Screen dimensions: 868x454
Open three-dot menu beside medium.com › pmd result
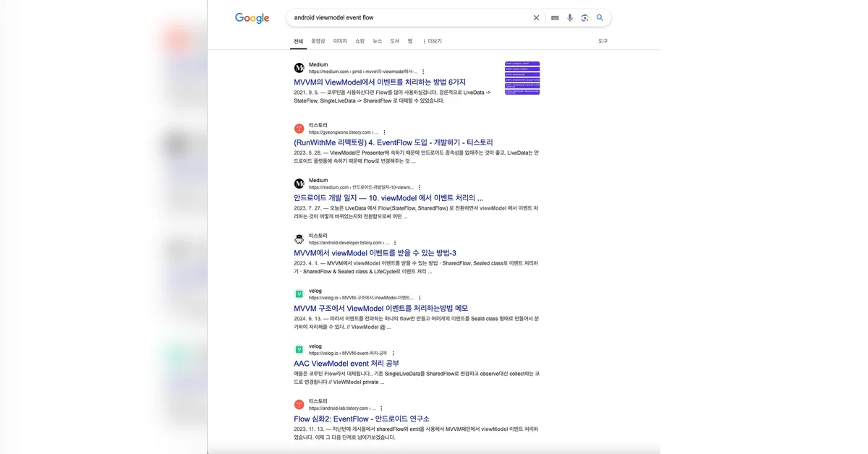pyautogui.click(x=423, y=72)
